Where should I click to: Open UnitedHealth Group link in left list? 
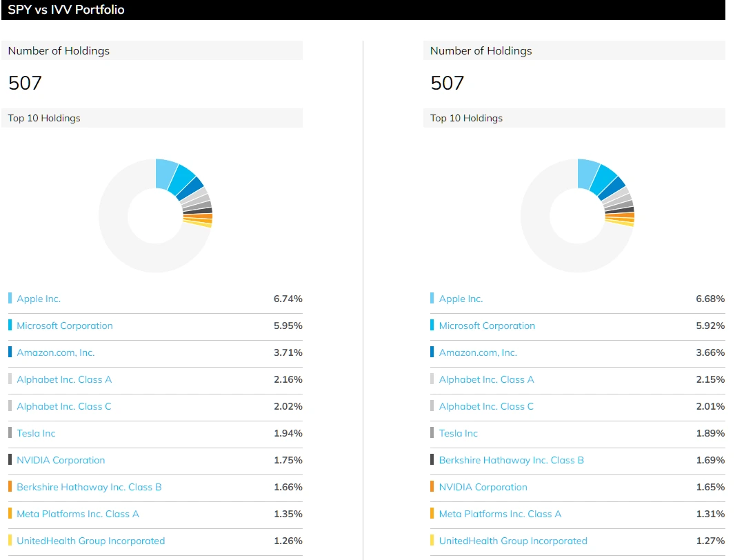click(x=90, y=541)
